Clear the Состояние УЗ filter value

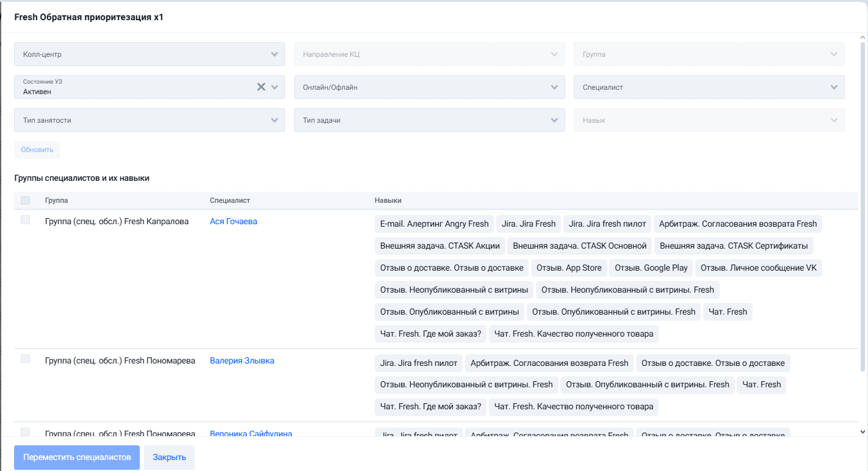point(261,87)
